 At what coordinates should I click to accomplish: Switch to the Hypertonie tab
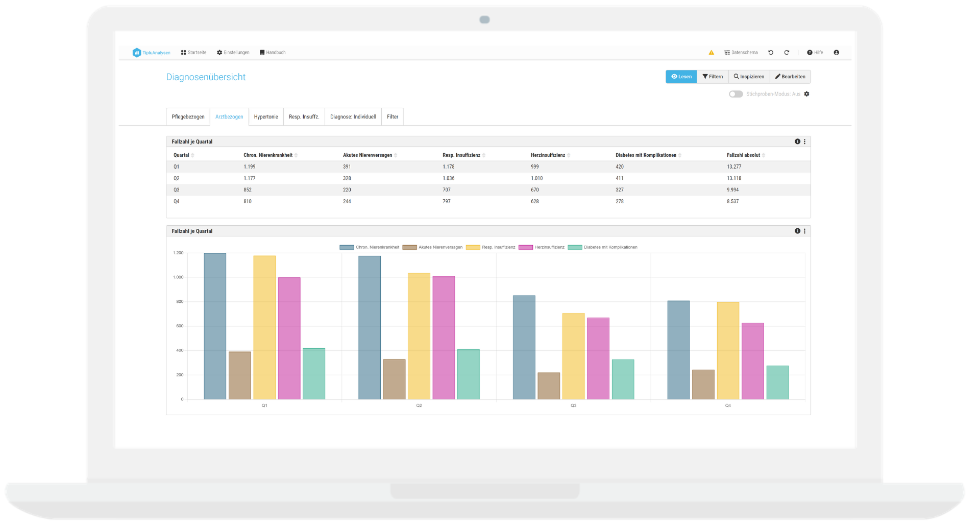[x=266, y=117]
